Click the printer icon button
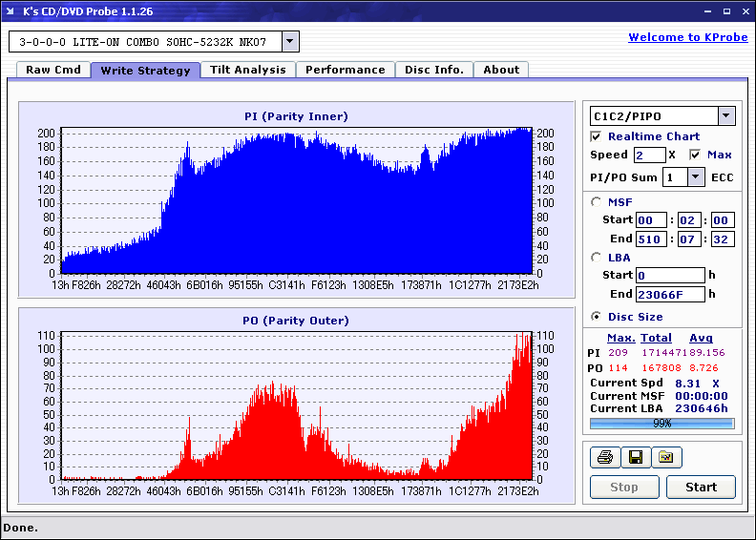The width and height of the screenshot is (756, 540). coord(605,457)
